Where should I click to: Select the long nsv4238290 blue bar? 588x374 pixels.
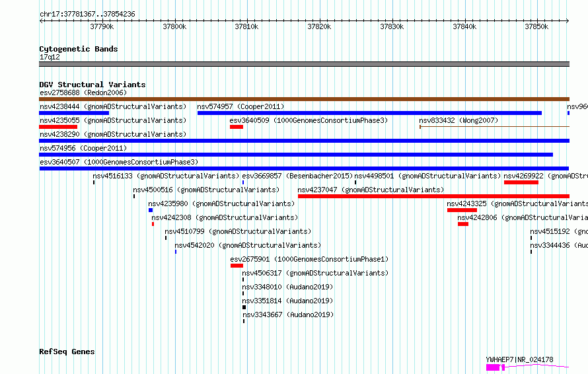click(304, 141)
